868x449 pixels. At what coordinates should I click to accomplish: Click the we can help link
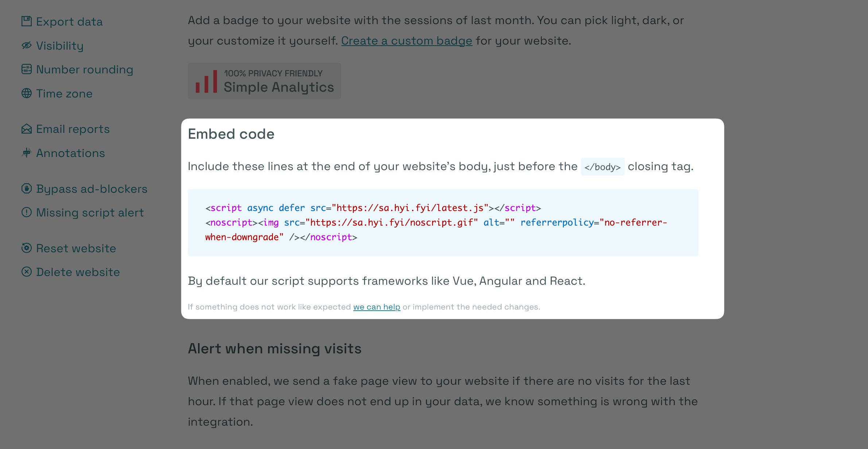click(x=377, y=307)
